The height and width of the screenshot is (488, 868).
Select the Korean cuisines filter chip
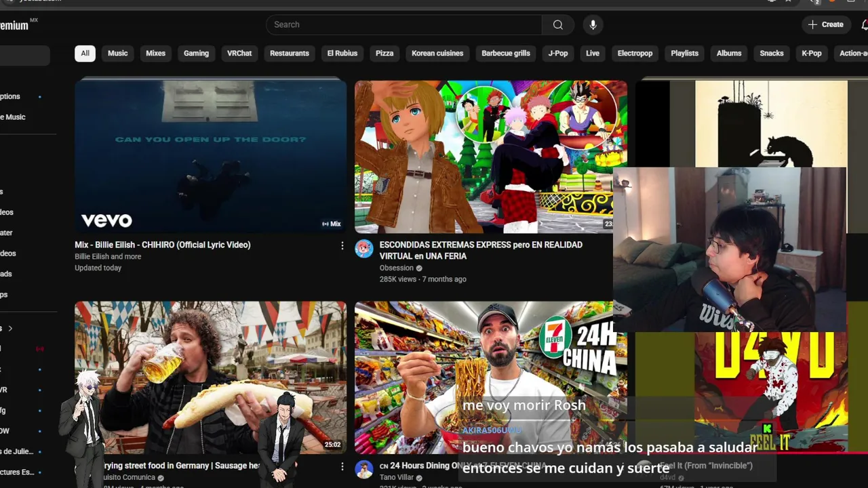tap(437, 54)
